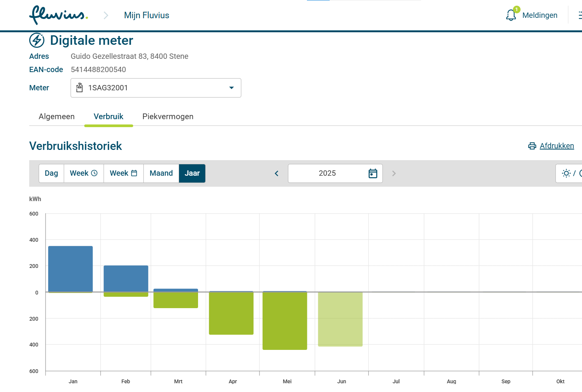
Task: Open the notifications bell icon
Action: 511,15
